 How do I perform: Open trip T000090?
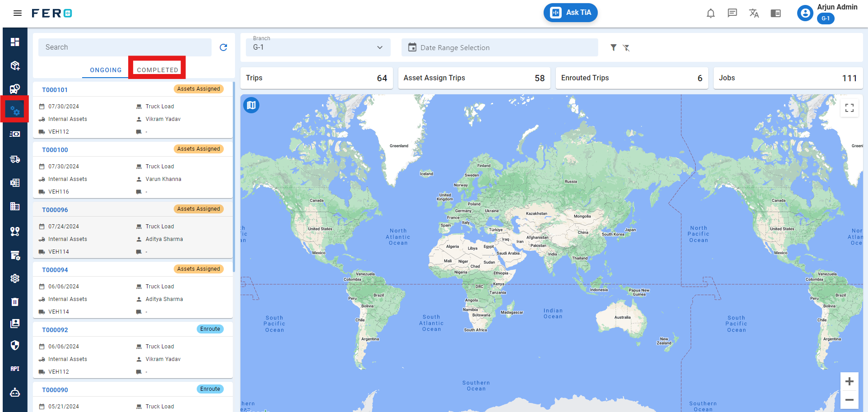click(x=55, y=390)
